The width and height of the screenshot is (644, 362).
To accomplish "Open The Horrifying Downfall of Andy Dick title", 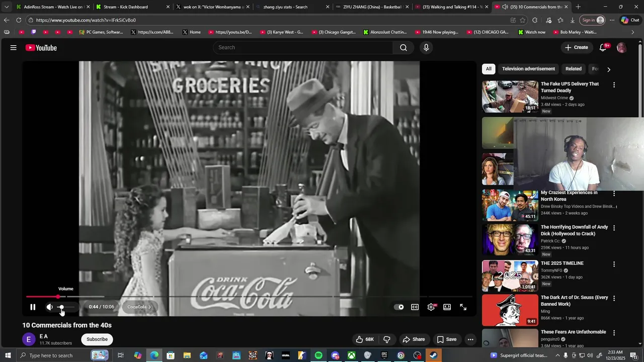I will point(574,230).
